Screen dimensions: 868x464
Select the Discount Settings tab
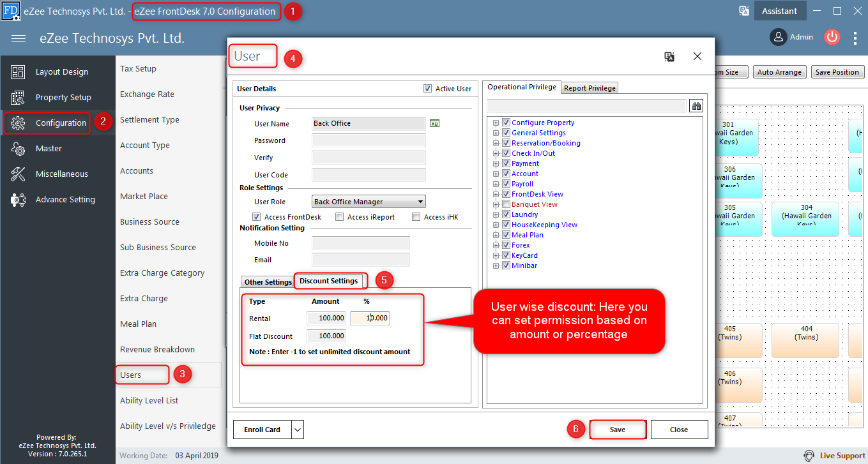tap(328, 281)
